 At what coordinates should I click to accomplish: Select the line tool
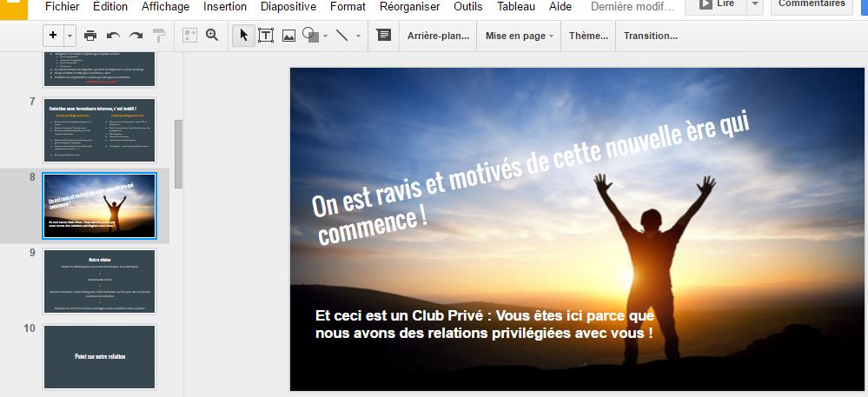[x=342, y=36]
